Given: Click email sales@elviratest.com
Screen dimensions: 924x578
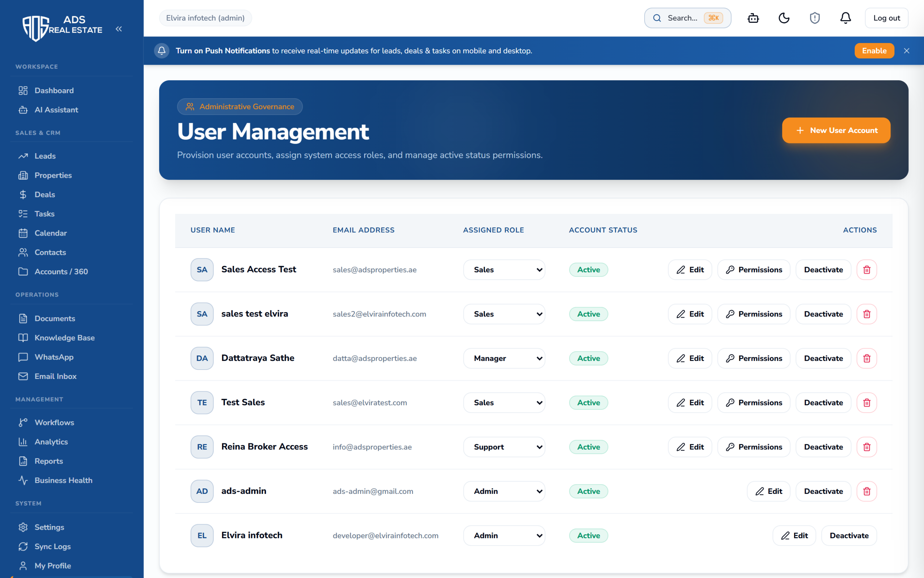Looking at the screenshot, I should pos(370,402).
